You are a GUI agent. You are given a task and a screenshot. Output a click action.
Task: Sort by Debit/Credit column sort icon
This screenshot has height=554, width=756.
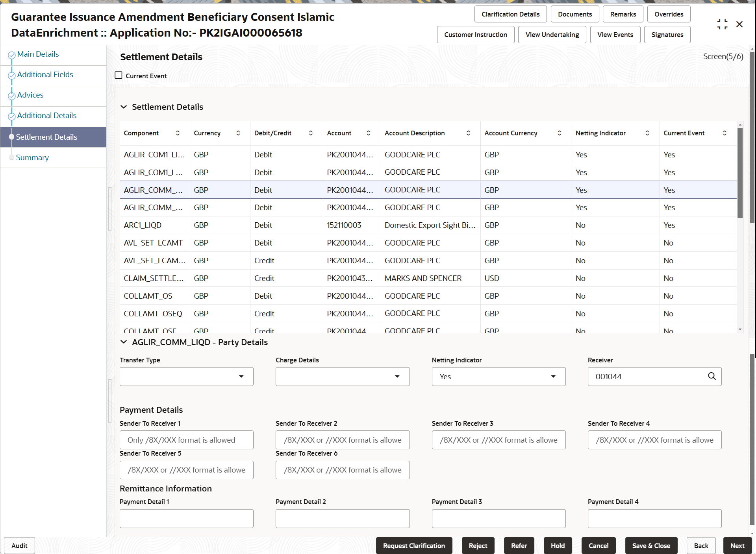311,133
